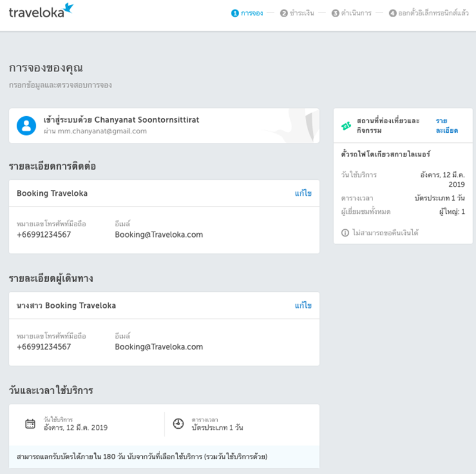The image size is (476, 474).
Task: Click แก้ไข link in contact details card
Action: point(303,194)
